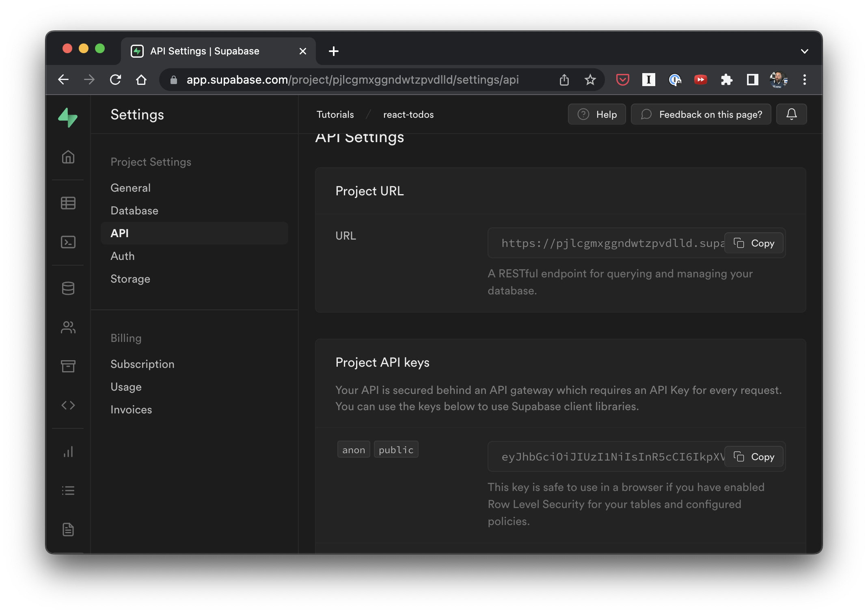Click the Database cylinder sidebar icon
The width and height of the screenshot is (868, 614).
[x=68, y=288]
